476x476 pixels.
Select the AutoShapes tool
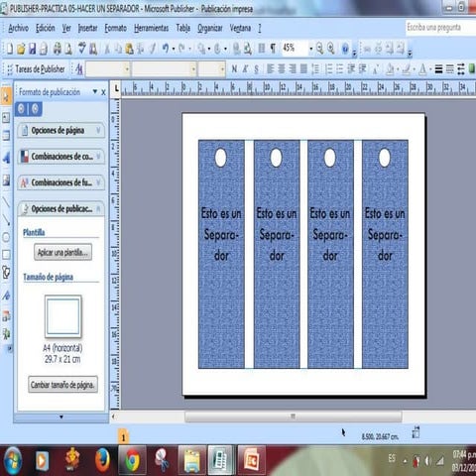6,273
